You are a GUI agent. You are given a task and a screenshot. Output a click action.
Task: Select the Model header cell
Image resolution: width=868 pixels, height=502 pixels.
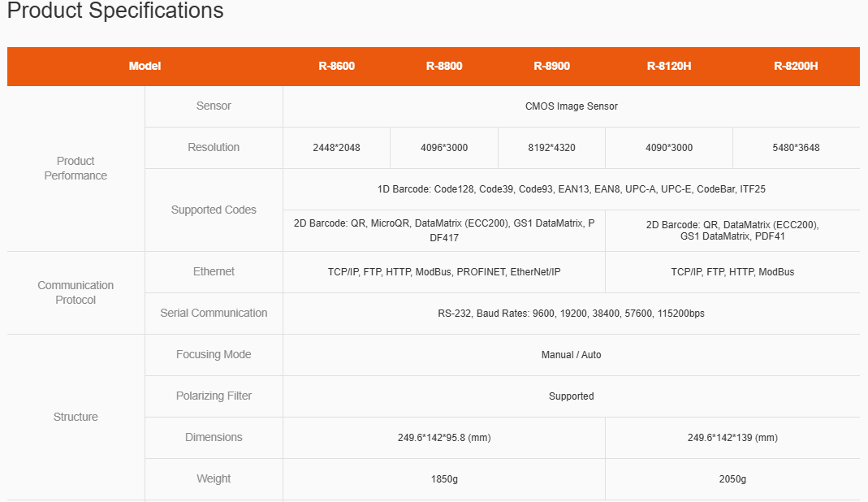pos(145,66)
